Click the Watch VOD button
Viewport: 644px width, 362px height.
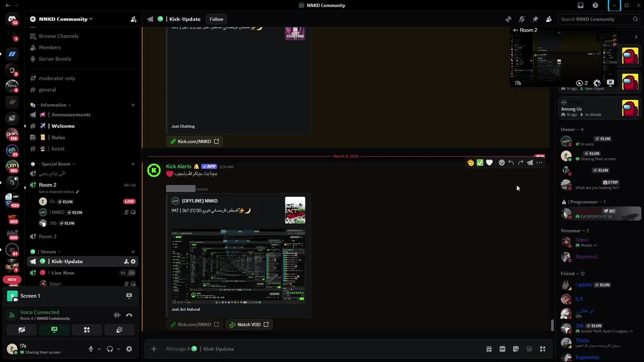coord(249,324)
